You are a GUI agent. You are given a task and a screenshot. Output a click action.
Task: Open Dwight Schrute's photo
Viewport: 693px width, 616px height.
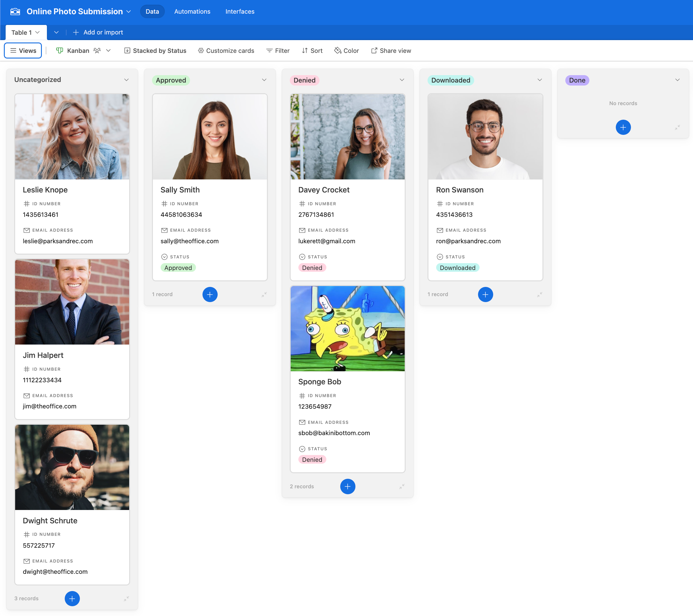pos(72,467)
